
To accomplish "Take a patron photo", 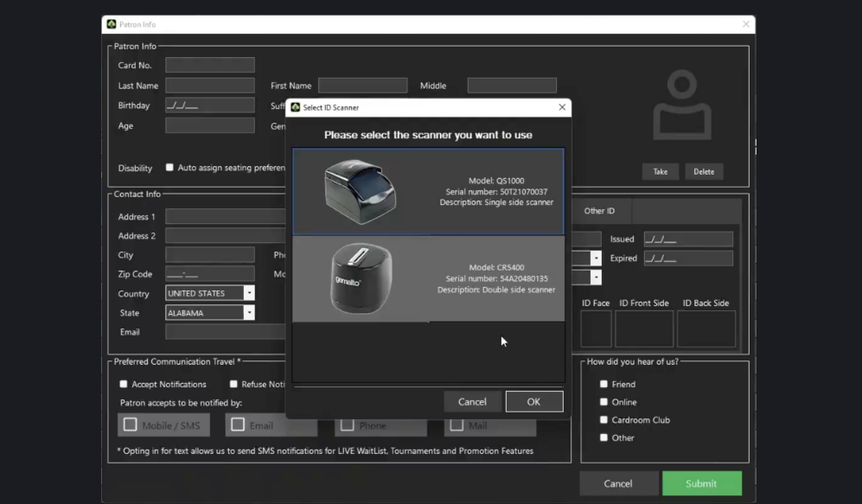I will pyautogui.click(x=661, y=171).
